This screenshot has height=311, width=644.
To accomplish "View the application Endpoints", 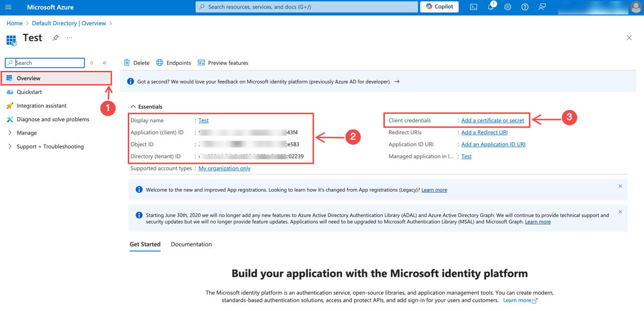I will tap(173, 62).
